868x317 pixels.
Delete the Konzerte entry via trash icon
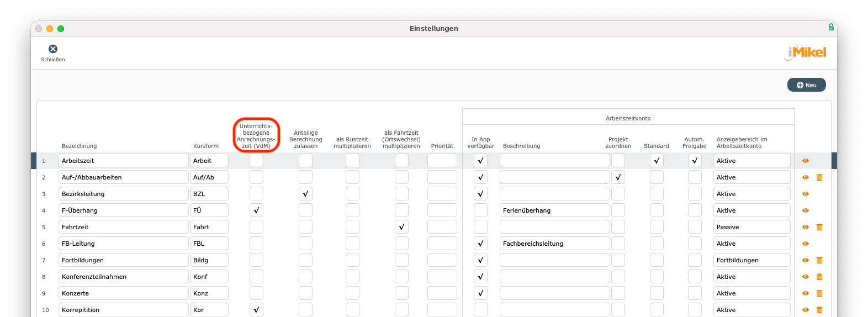[x=819, y=293]
